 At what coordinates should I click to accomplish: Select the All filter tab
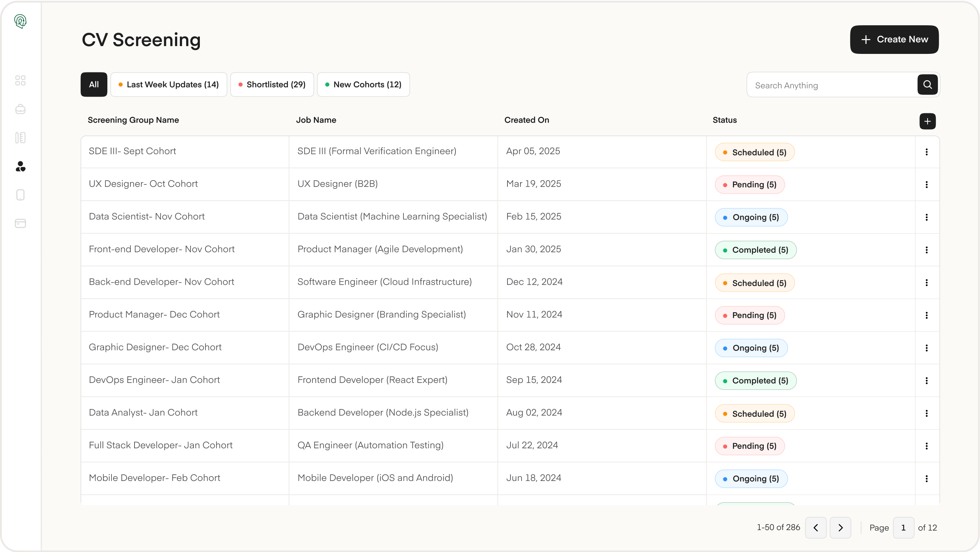tap(94, 84)
